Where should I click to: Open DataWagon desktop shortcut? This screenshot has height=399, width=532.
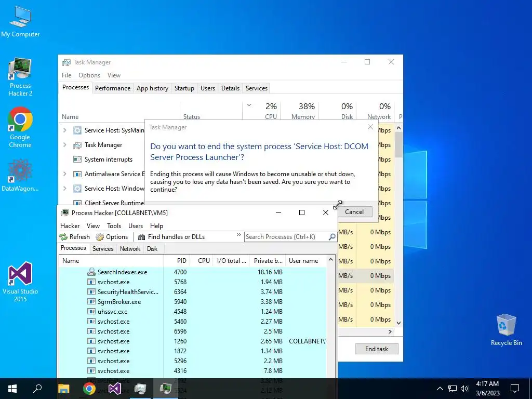tap(20, 175)
